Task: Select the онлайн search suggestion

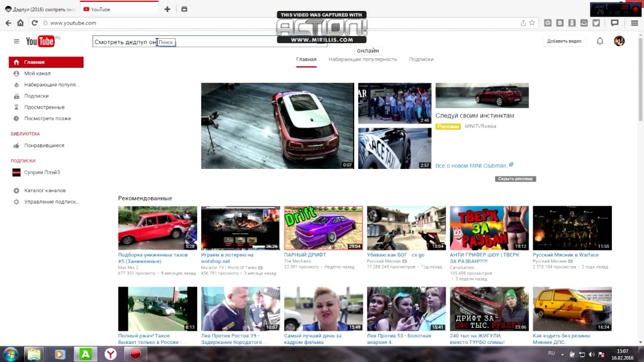Action: [368, 51]
